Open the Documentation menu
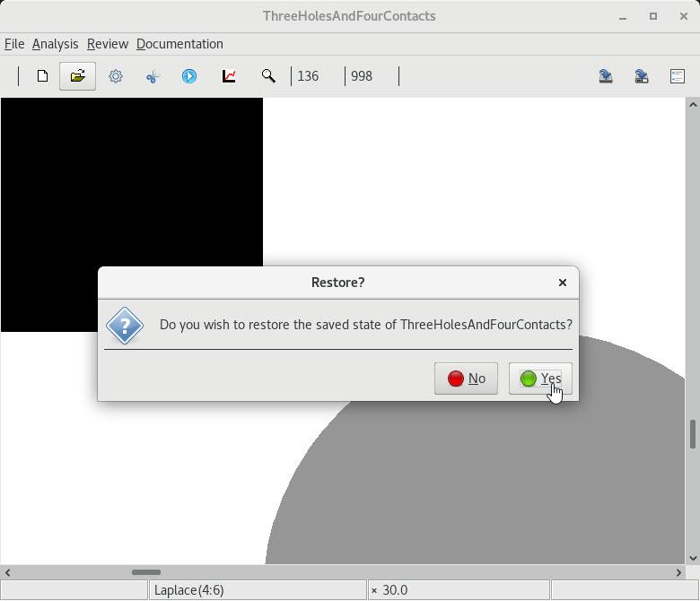Image resolution: width=700 pixels, height=601 pixels. tap(179, 44)
